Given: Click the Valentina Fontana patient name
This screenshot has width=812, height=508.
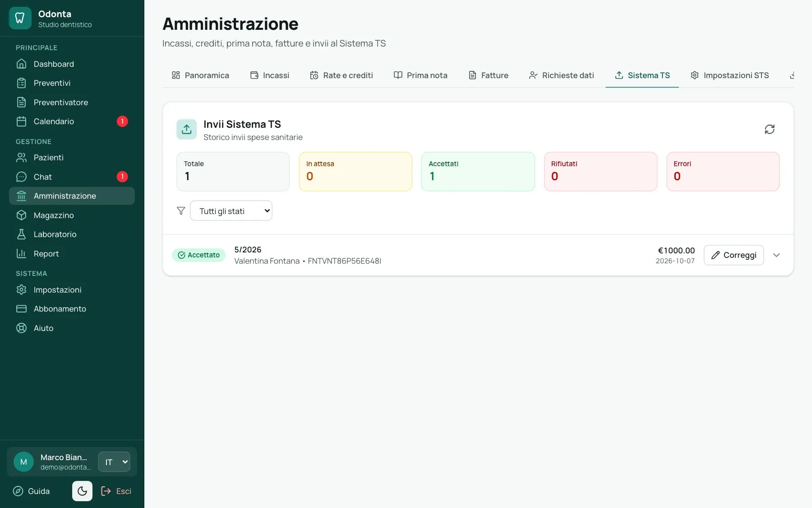Looking at the screenshot, I should (x=267, y=261).
